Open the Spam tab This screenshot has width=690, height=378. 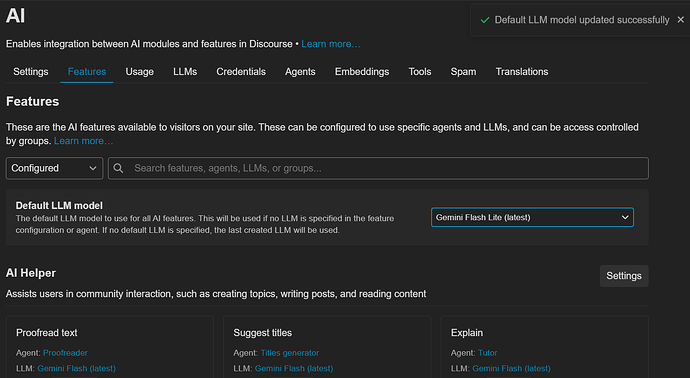[463, 72]
